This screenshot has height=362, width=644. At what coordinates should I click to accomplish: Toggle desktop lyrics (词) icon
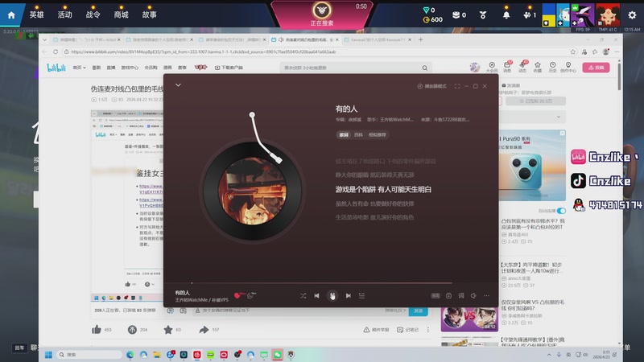click(461, 295)
